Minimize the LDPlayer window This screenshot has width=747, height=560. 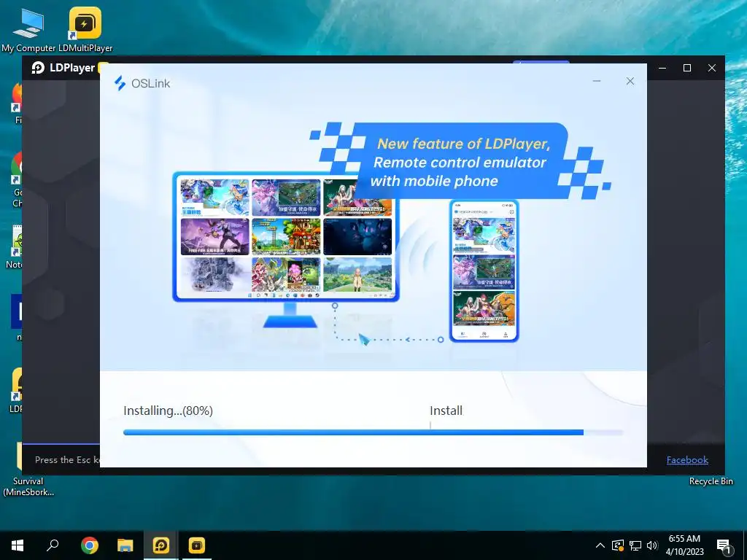tap(662, 68)
